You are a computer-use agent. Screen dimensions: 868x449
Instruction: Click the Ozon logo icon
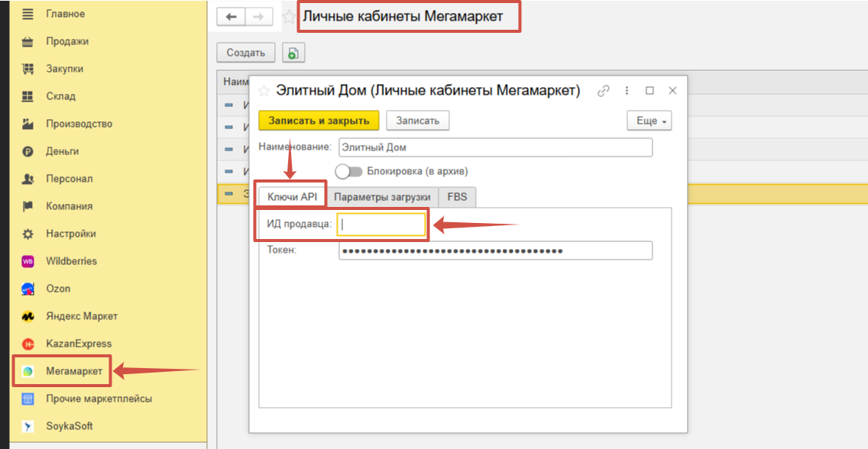coord(28,289)
